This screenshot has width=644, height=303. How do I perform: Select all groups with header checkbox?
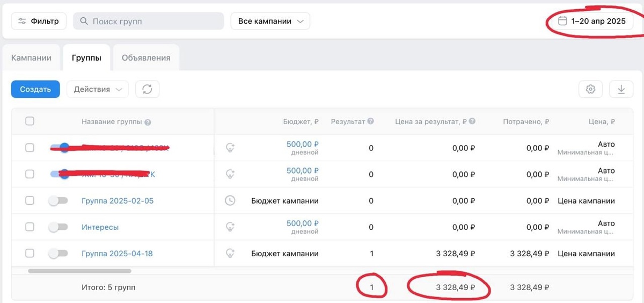pos(30,121)
